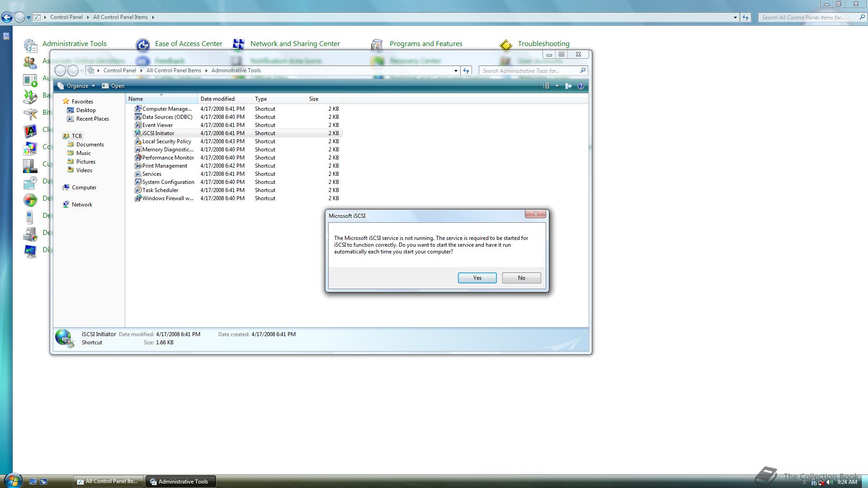Click the Services shortcut icon
The width and height of the screenshot is (868, 488).
138,174
